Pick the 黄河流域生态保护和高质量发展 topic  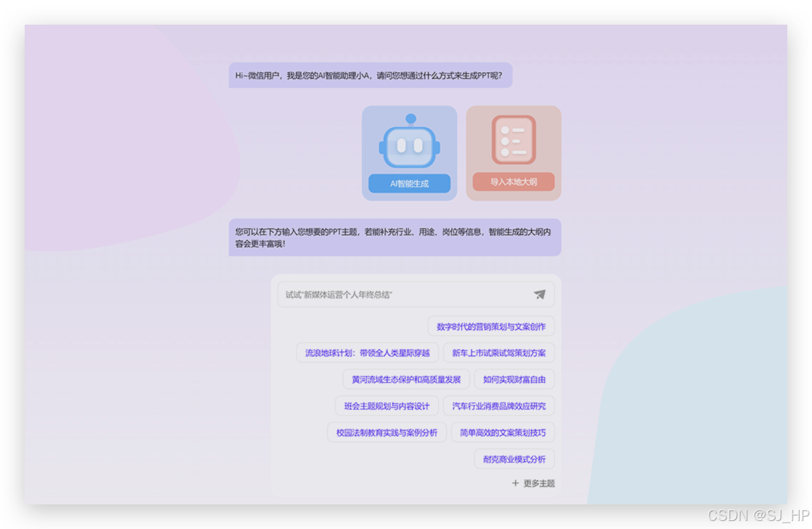pos(406,380)
